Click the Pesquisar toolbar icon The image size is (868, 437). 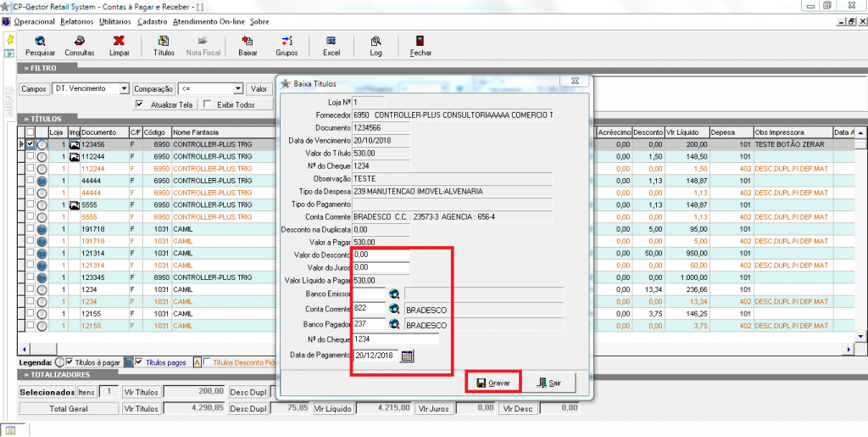coord(40,46)
